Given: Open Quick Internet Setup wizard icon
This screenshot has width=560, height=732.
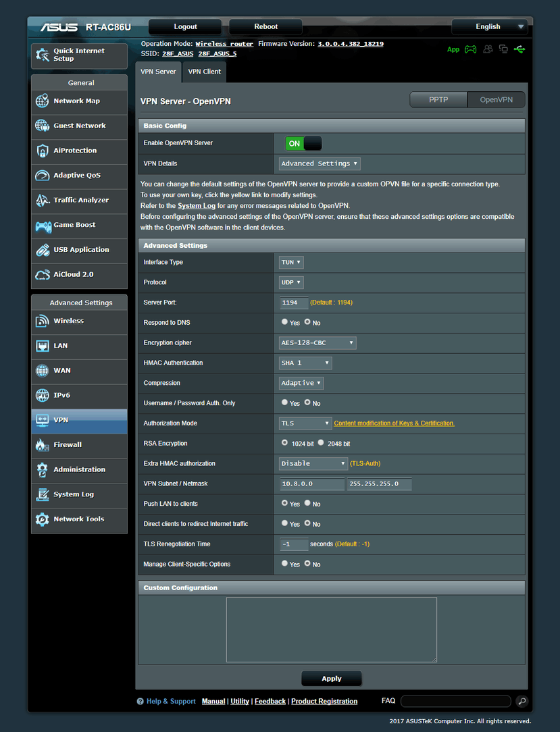Looking at the screenshot, I should tap(43, 55).
